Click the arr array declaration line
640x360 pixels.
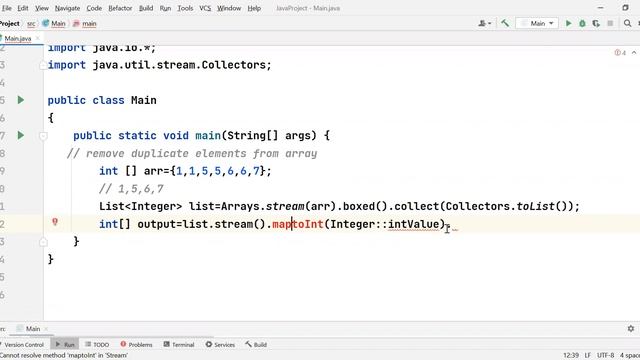(185, 171)
